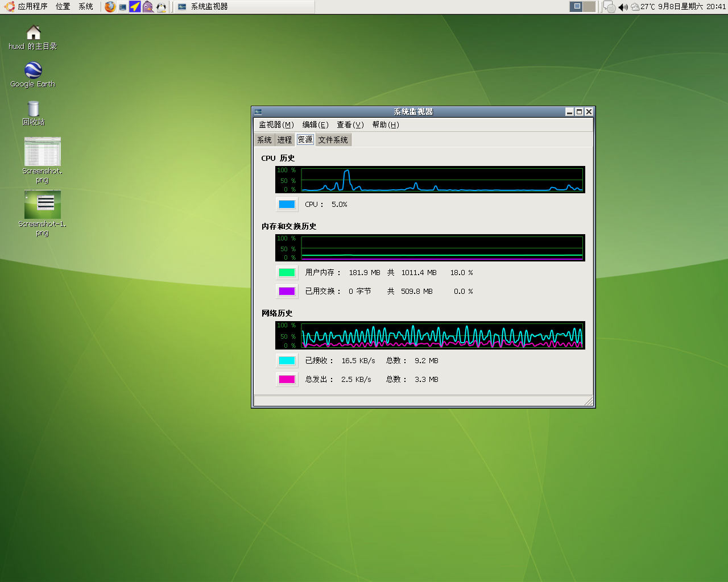Switch to the 文件系统 tab

[333, 140]
